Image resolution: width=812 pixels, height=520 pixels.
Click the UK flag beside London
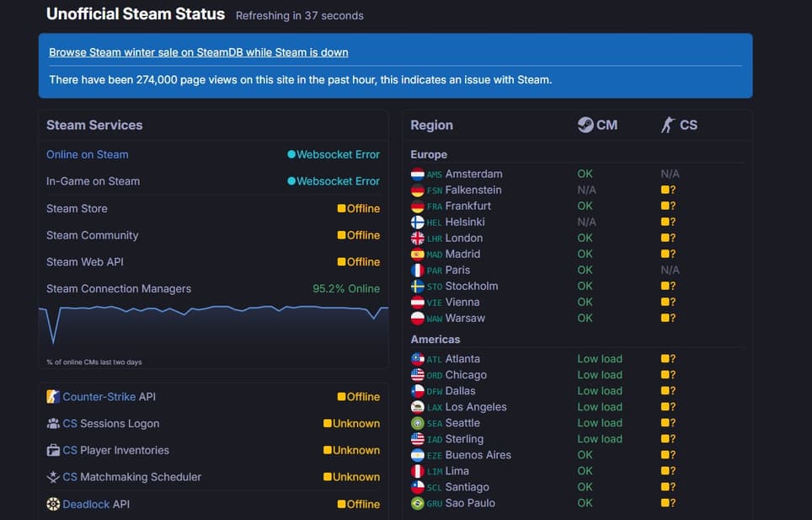tap(417, 239)
